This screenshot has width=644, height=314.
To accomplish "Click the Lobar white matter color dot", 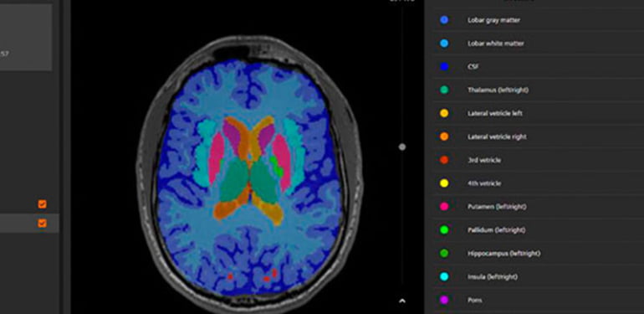I will click(x=444, y=44).
